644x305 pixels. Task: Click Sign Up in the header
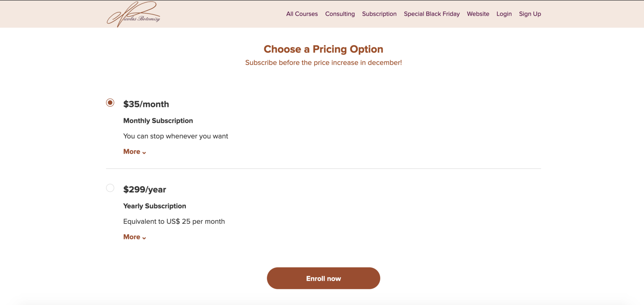point(530,14)
